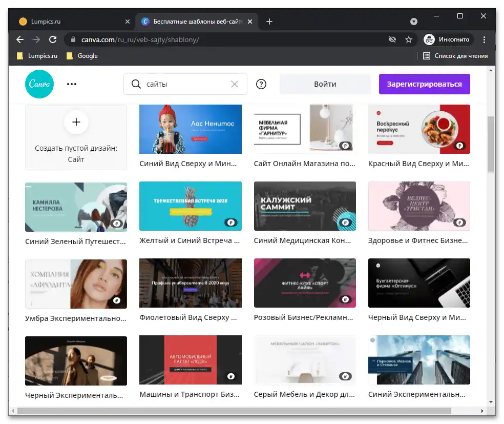
Task: Open the Воскресный перекус template thumbnail
Action: tap(419, 129)
